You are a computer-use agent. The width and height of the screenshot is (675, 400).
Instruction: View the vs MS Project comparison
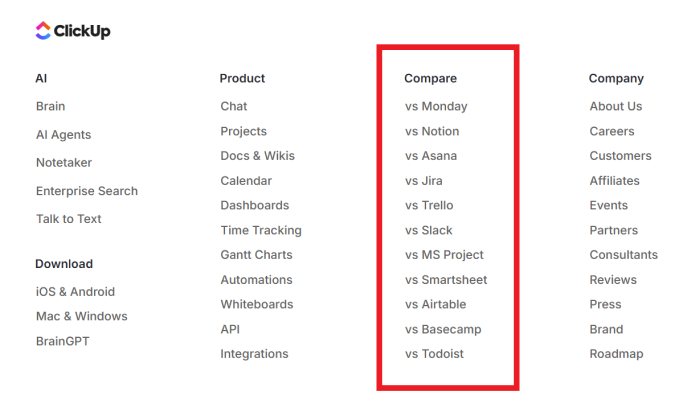click(x=444, y=255)
